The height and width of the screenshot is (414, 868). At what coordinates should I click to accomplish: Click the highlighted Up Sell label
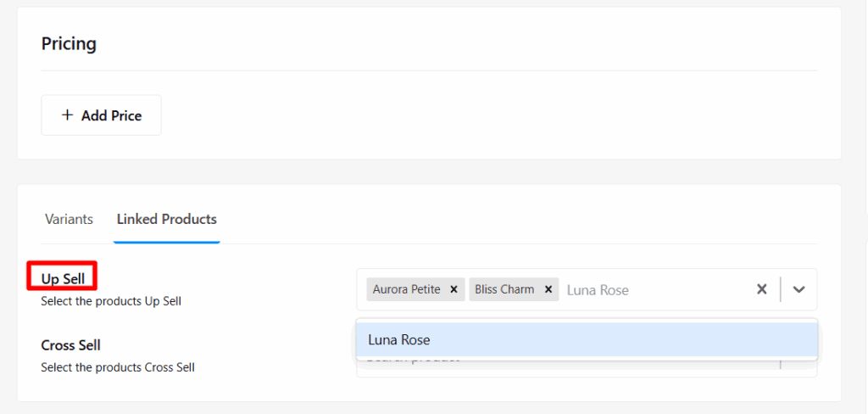click(63, 279)
